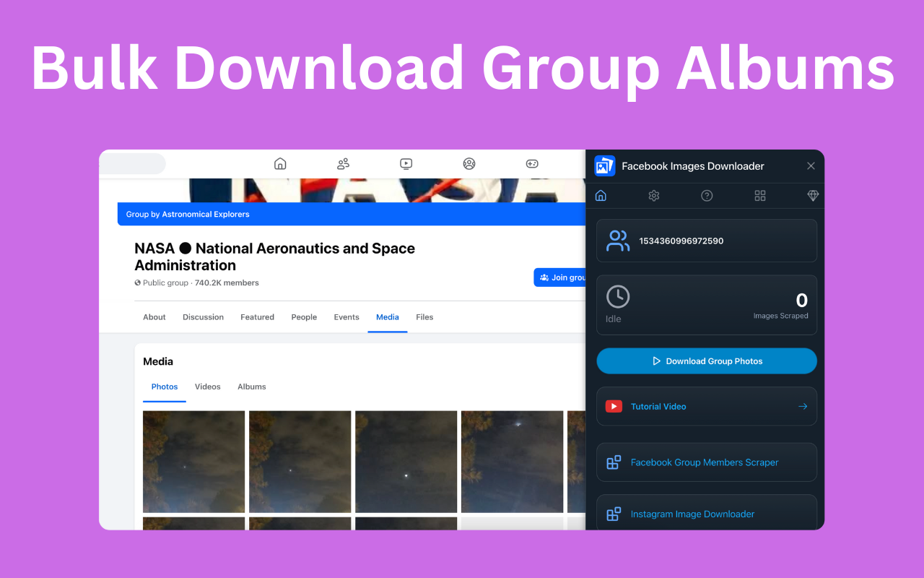924x578 pixels.
Task: Click the 740.2K members text
Action: [227, 283]
